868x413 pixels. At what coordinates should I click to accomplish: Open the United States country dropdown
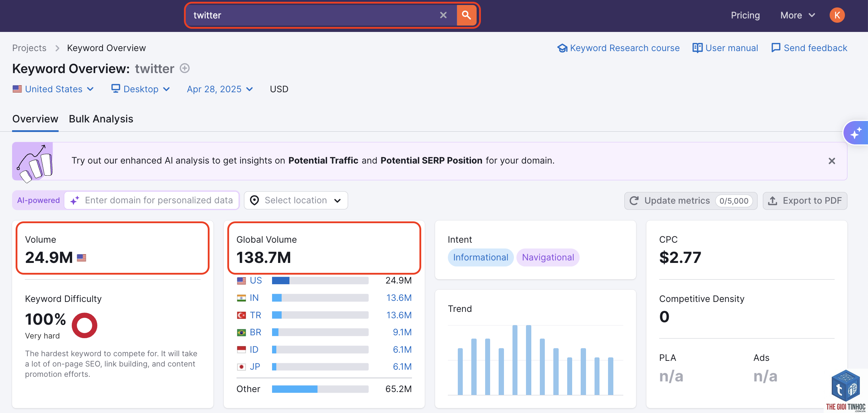tap(53, 89)
